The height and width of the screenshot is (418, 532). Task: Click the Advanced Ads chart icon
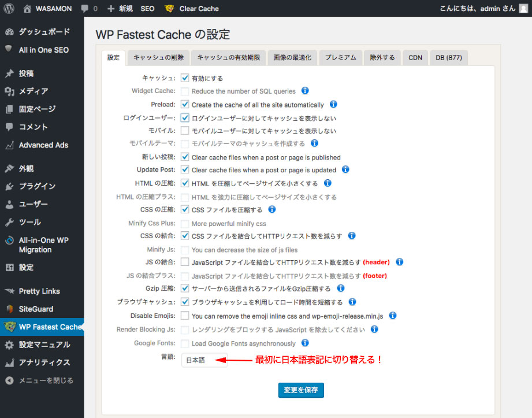coord(9,145)
